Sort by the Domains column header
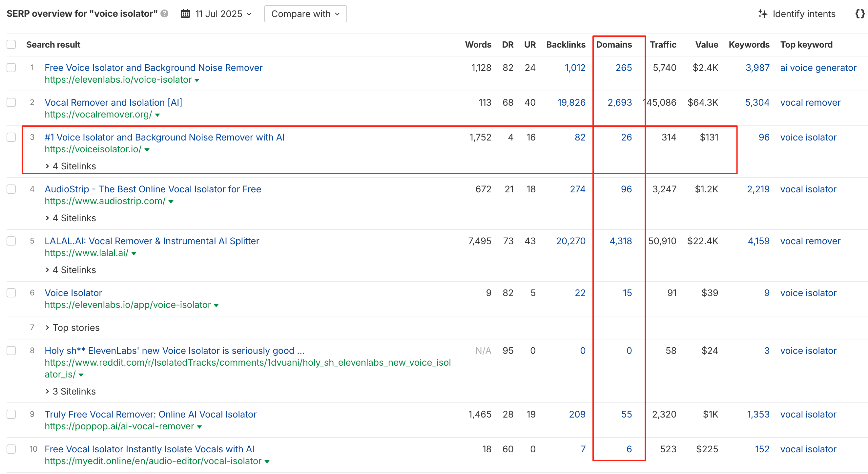Image resolution: width=868 pixels, height=474 pixels. click(613, 45)
